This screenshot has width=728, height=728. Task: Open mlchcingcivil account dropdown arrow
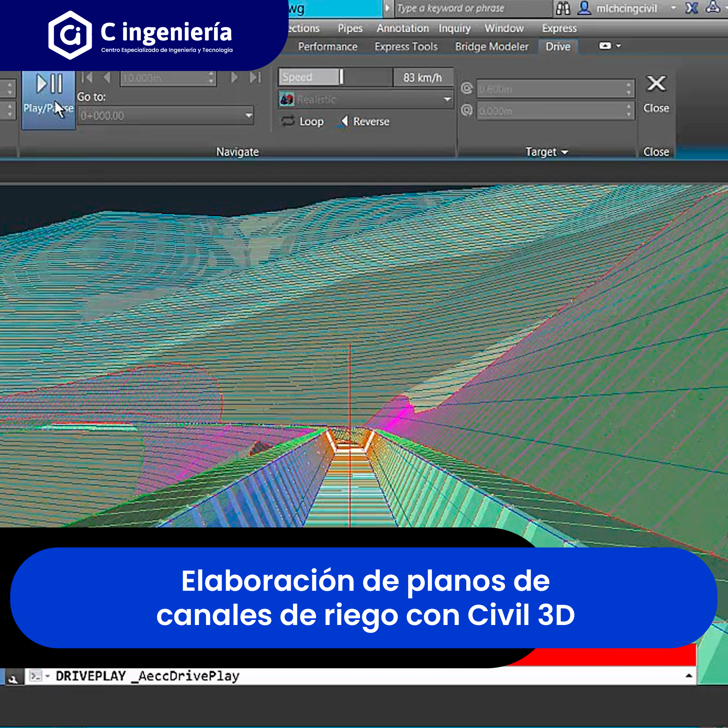point(673,8)
